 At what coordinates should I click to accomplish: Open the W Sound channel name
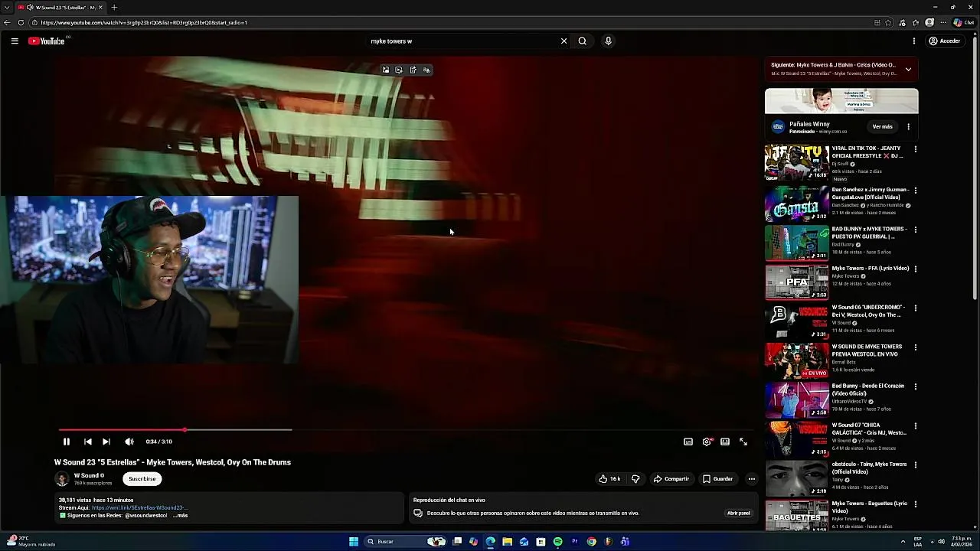click(87, 475)
